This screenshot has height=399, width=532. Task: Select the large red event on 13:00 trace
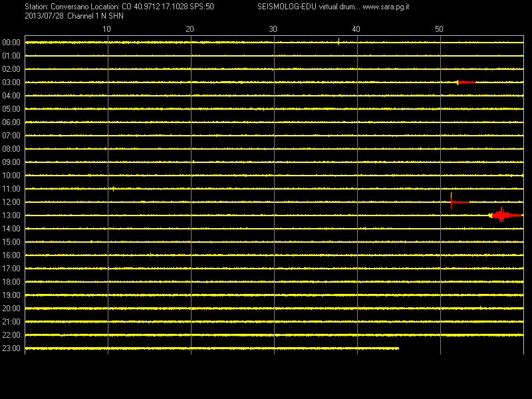pos(505,215)
